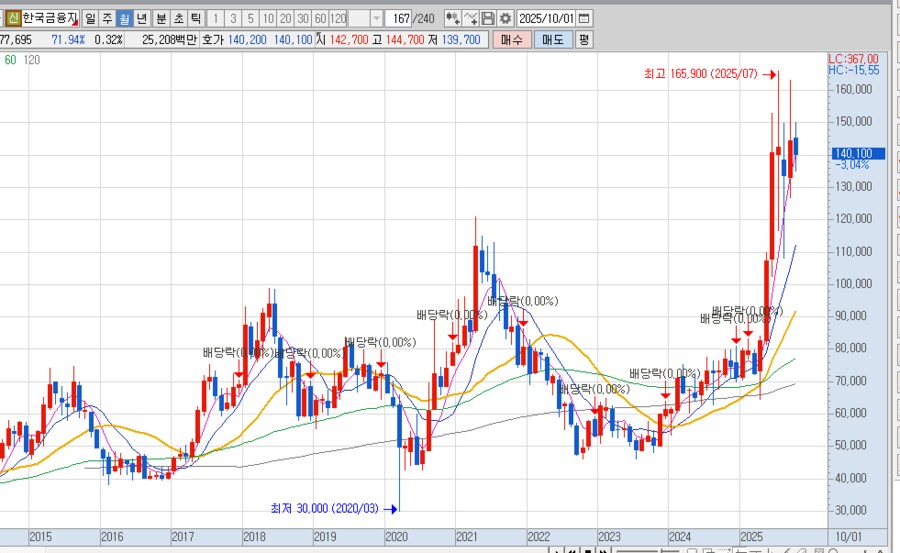Click the 167 candle count field
Screen dimensions: 900x553
pyautogui.click(x=400, y=18)
